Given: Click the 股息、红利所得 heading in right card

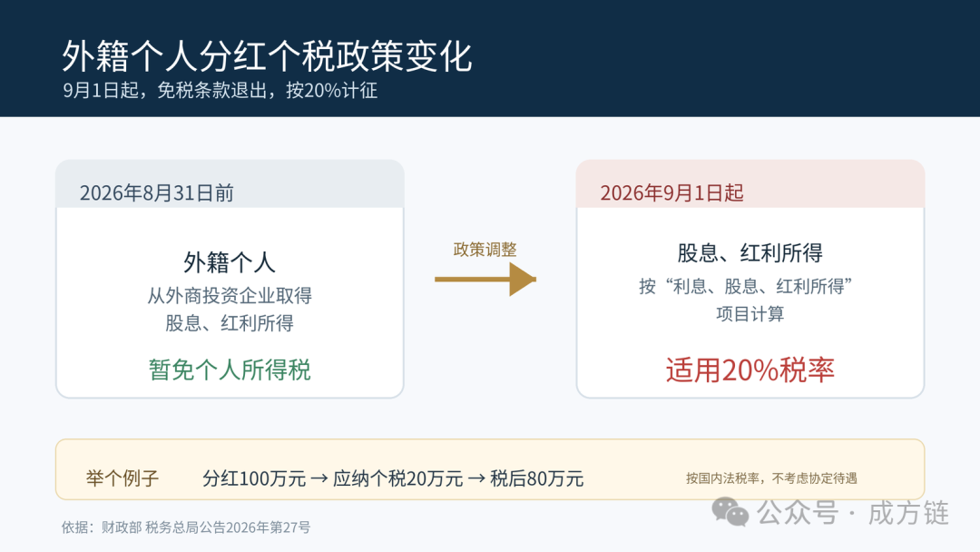Looking at the screenshot, I should click(750, 253).
